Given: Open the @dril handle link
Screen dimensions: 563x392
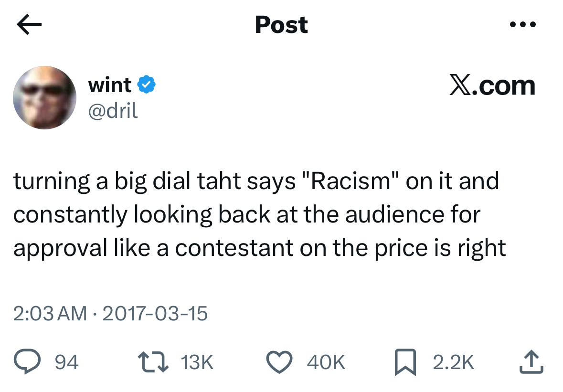Looking at the screenshot, I should [113, 110].
